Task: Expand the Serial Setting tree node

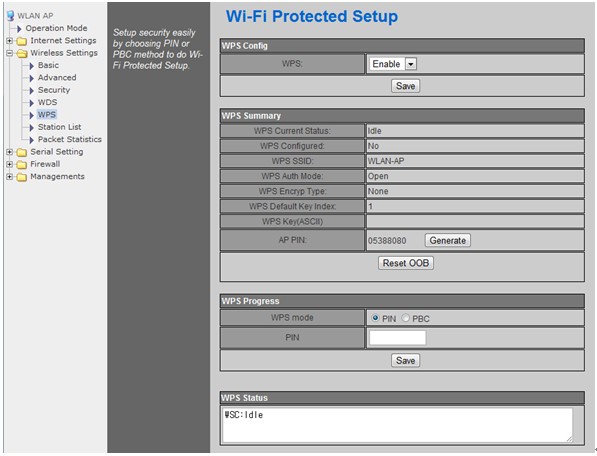Action: [10, 152]
